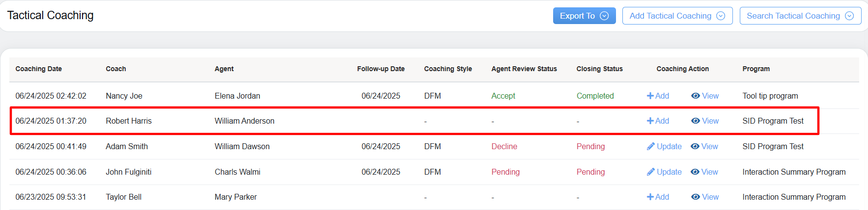Sort by the Coaching Date column header
This screenshot has width=868, height=210.
39,69
